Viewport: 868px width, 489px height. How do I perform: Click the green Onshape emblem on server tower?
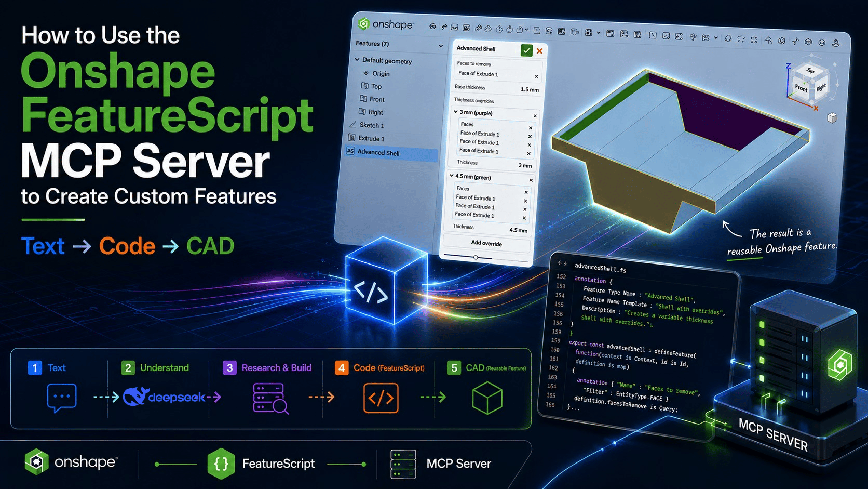[840, 365]
